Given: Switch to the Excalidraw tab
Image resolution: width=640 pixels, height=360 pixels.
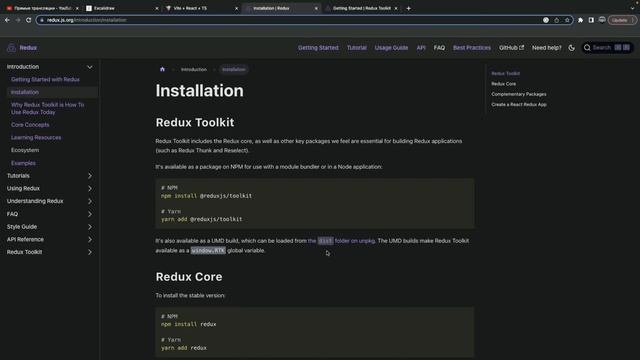Looking at the screenshot, I should (x=121, y=8).
